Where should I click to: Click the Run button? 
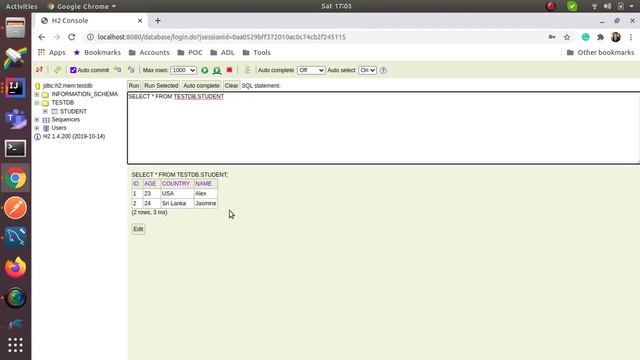[x=134, y=86]
